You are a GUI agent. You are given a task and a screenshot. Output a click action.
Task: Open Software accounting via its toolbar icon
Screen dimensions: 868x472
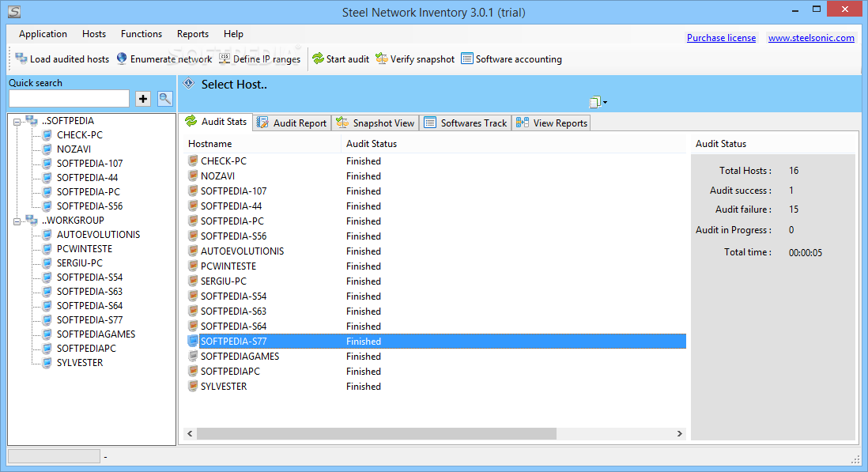pyautogui.click(x=468, y=59)
